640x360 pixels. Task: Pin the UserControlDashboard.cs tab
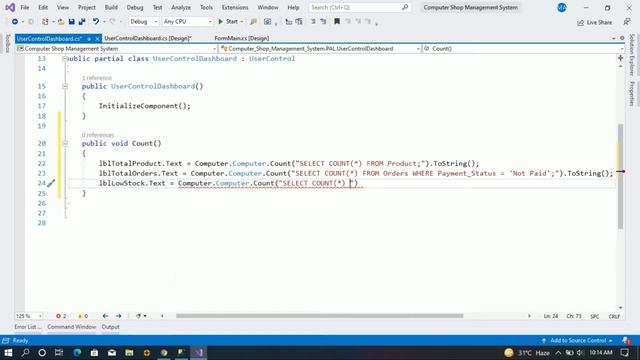click(89, 39)
